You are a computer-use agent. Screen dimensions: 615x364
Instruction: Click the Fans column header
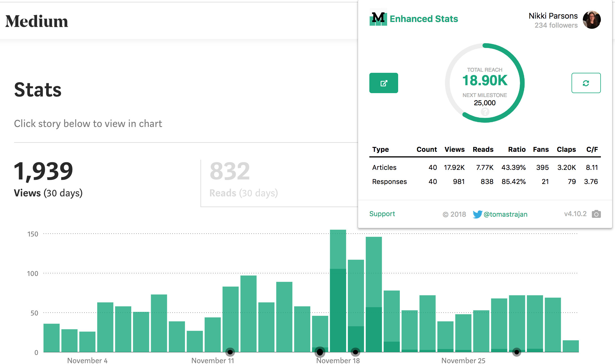pyautogui.click(x=541, y=149)
